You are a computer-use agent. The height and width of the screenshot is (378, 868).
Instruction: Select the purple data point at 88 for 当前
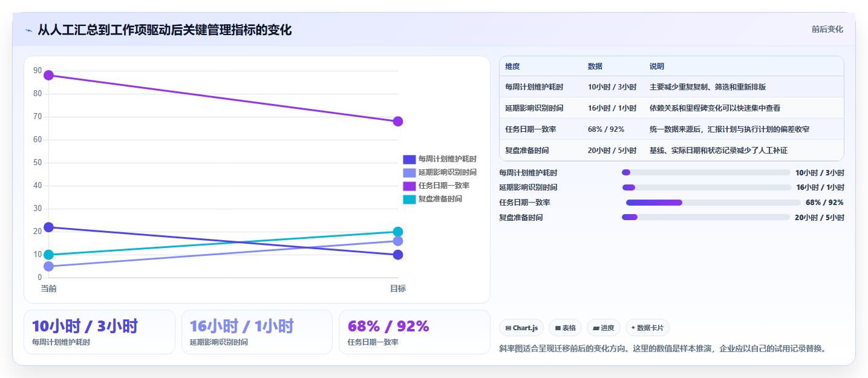(48, 75)
